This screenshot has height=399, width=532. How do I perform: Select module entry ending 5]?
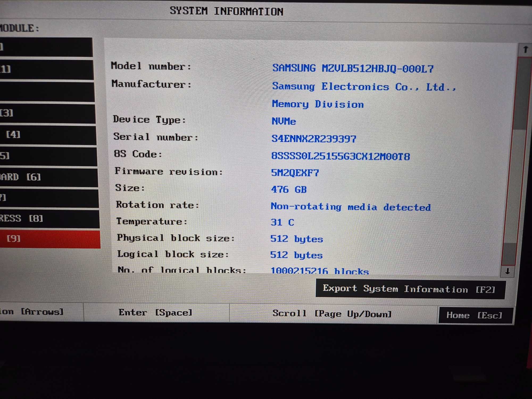click(48, 156)
